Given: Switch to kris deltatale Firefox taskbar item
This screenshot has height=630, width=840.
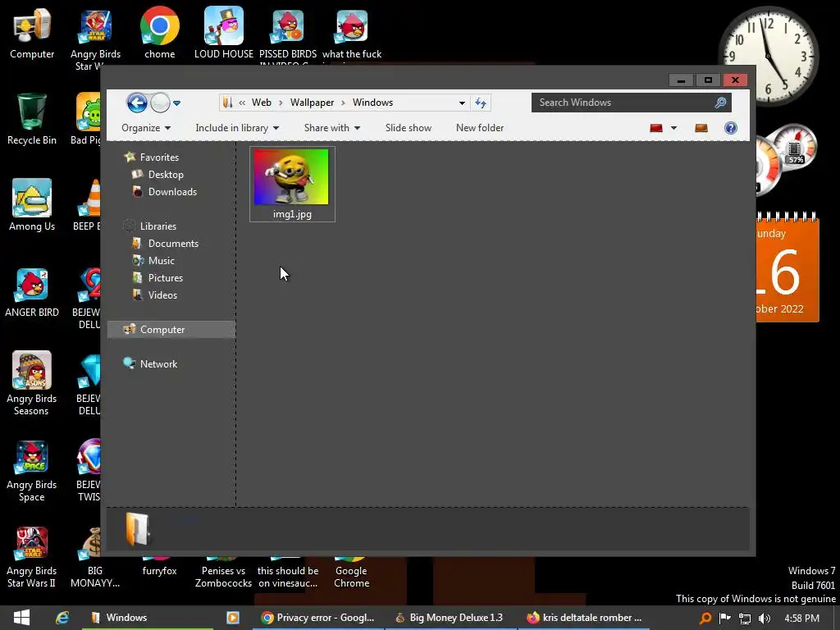Looking at the screenshot, I should coord(584,618).
